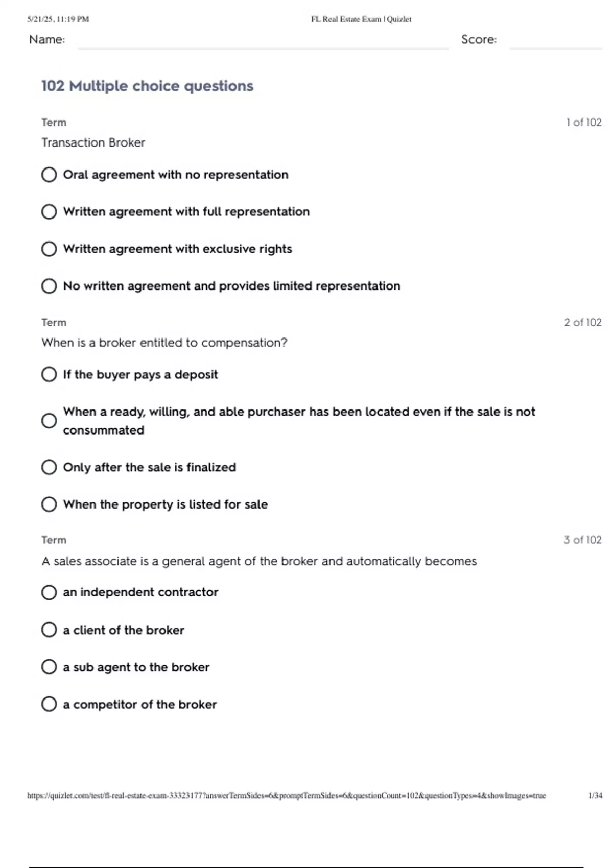Select 'an independent contractor' radio button

[49, 592]
